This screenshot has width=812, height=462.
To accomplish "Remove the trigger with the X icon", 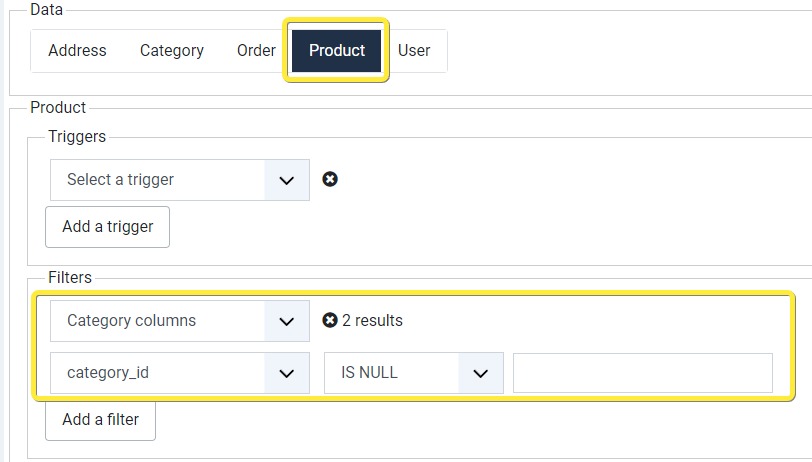I will click(330, 179).
